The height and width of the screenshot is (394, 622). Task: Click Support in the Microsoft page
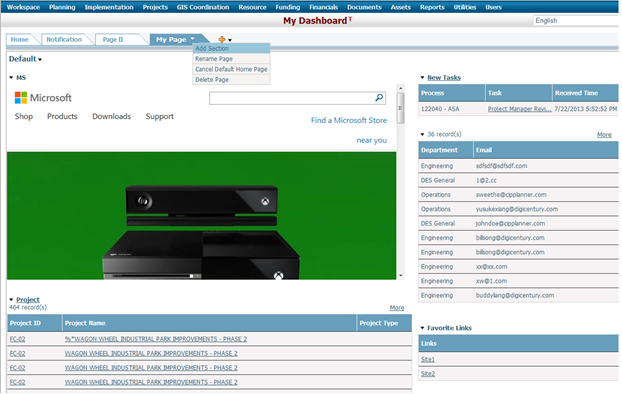pyautogui.click(x=159, y=116)
